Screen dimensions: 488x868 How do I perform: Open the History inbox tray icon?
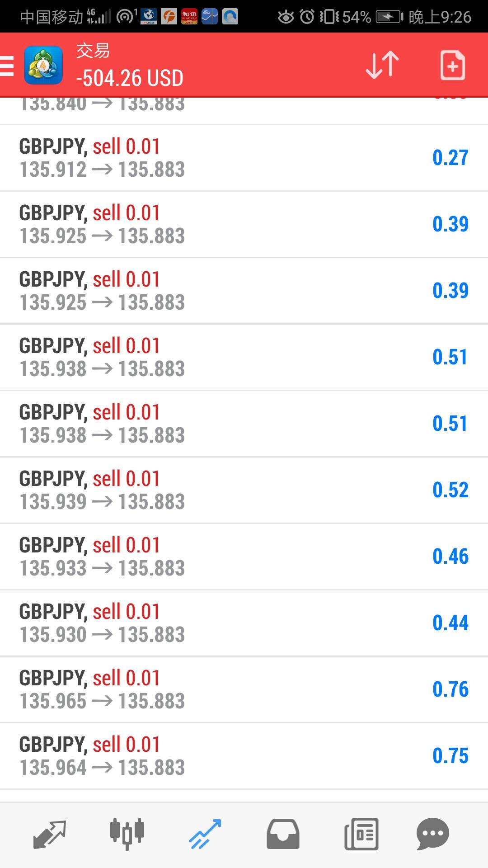click(x=283, y=834)
